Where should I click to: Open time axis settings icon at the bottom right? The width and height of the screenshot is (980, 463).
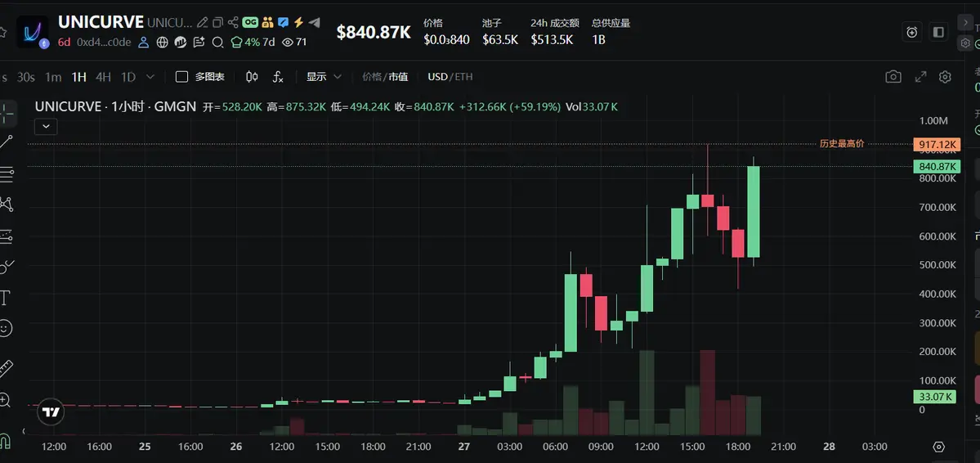[x=938, y=447]
